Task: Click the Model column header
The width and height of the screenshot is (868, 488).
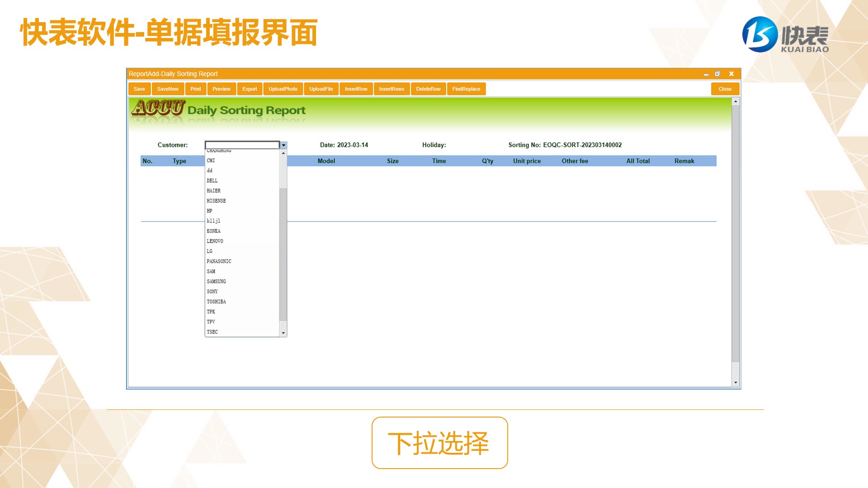Action: pyautogui.click(x=326, y=161)
